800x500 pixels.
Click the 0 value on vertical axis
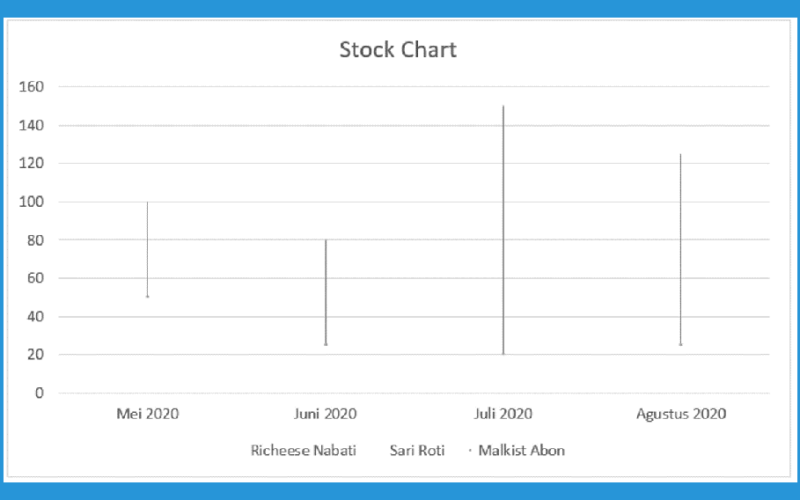click(39, 393)
